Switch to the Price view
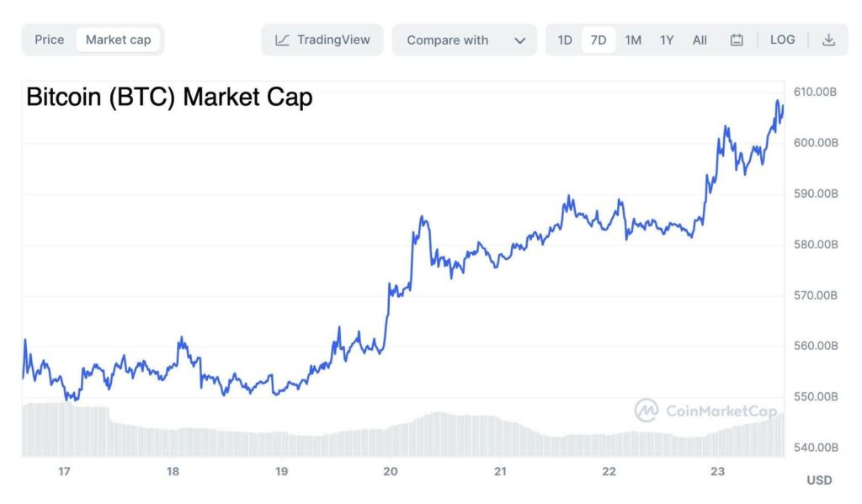This screenshot has width=862, height=504. [50, 40]
